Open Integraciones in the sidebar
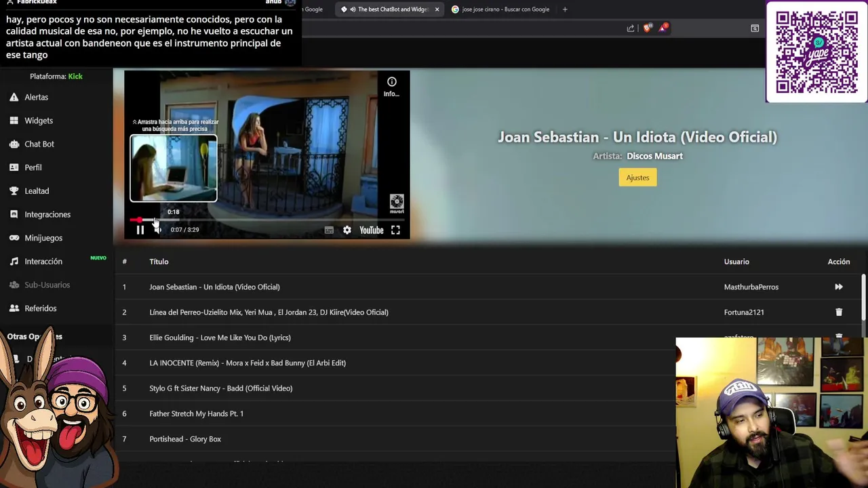 point(47,214)
